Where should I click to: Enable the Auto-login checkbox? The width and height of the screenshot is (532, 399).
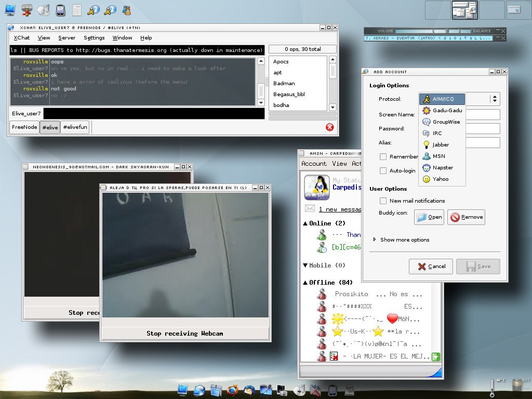pyautogui.click(x=383, y=170)
